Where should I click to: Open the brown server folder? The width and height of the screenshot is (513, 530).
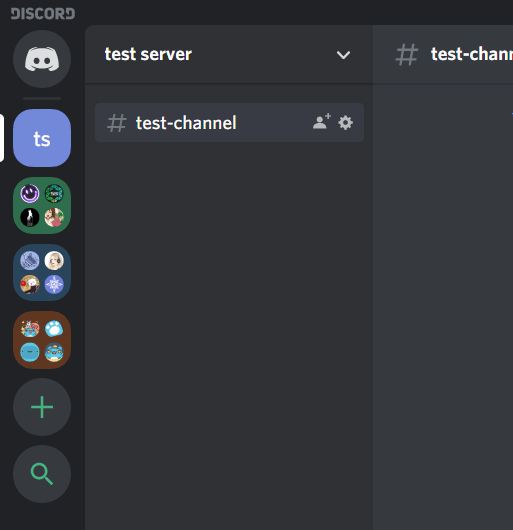(x=42, y=340)
